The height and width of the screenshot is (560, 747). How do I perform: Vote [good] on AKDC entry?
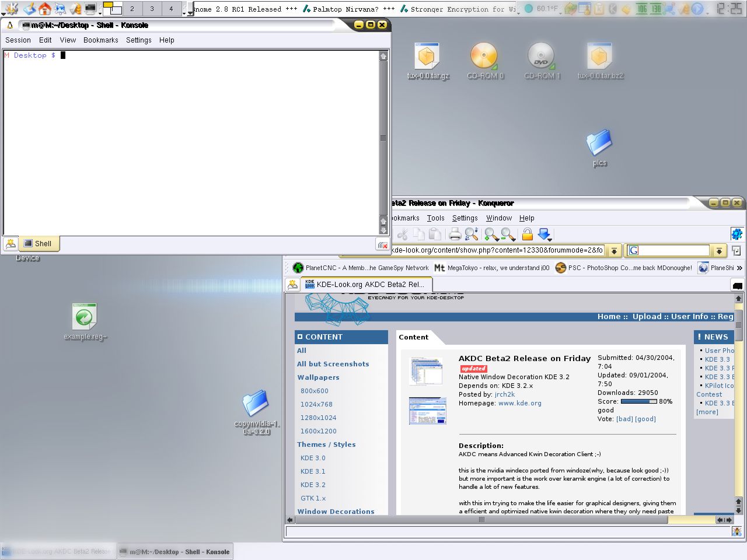point(645,419)
